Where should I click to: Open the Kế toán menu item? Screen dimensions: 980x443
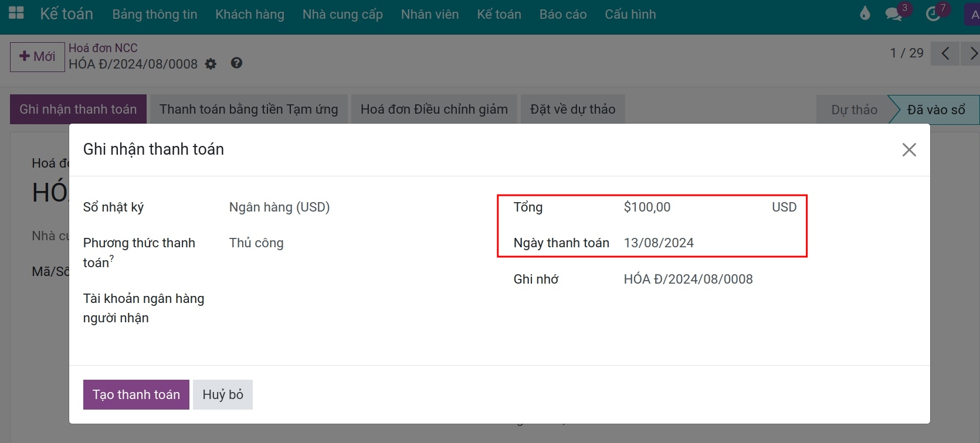coord(499,14)
